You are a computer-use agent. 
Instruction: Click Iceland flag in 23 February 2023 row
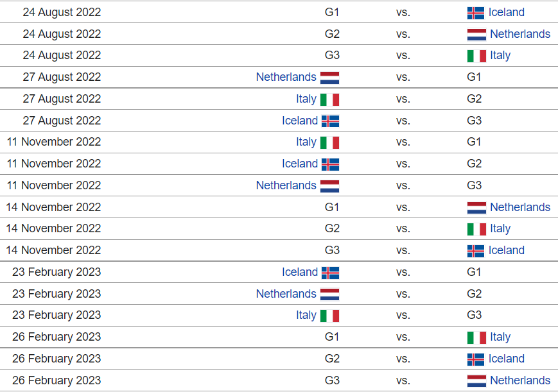coord(330,273)
